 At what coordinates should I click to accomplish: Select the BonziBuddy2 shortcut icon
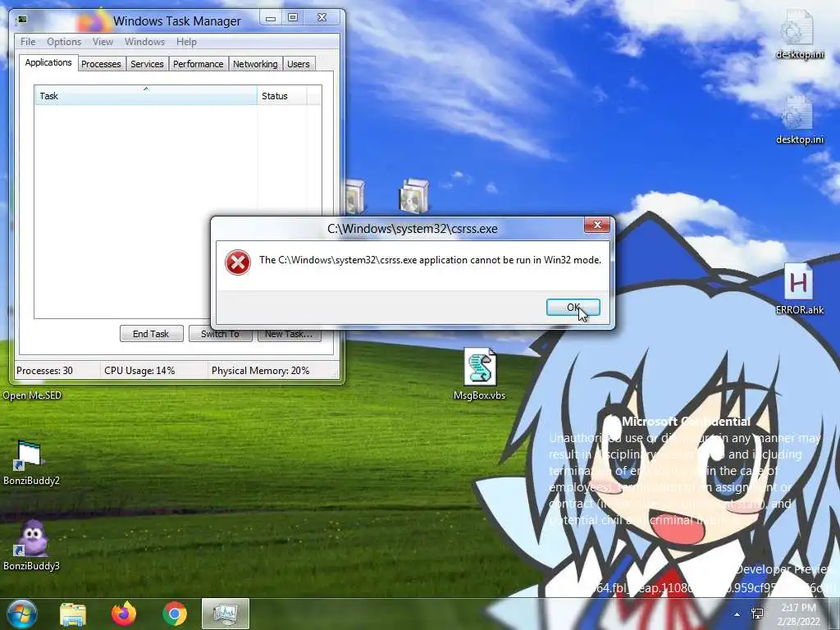[x=31, y=463]
